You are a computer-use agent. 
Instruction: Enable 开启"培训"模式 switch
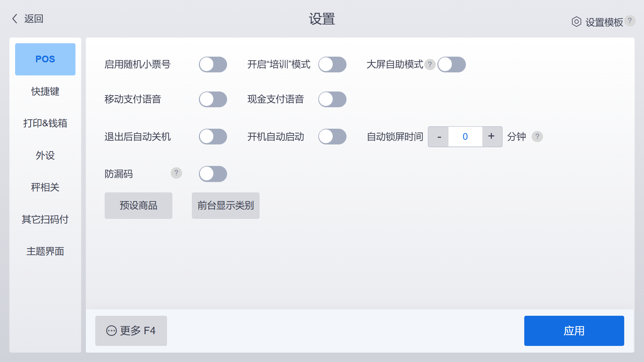(332, 64)
